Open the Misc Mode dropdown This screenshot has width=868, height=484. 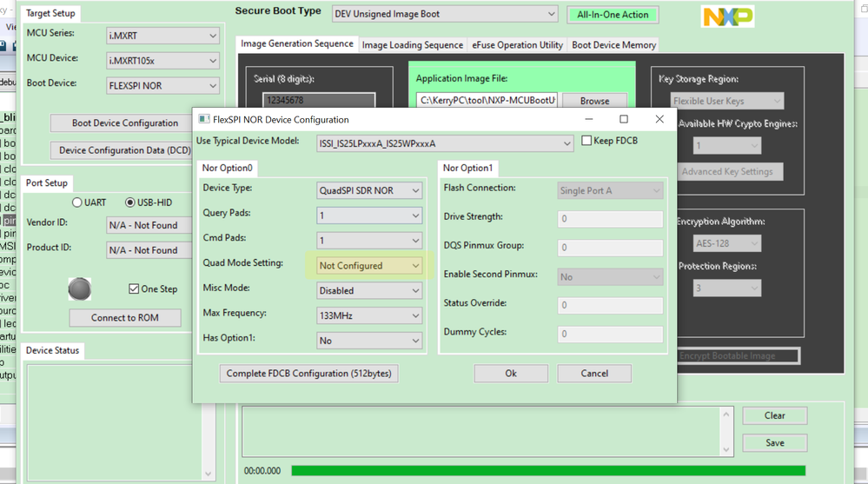tap(369, 291)
